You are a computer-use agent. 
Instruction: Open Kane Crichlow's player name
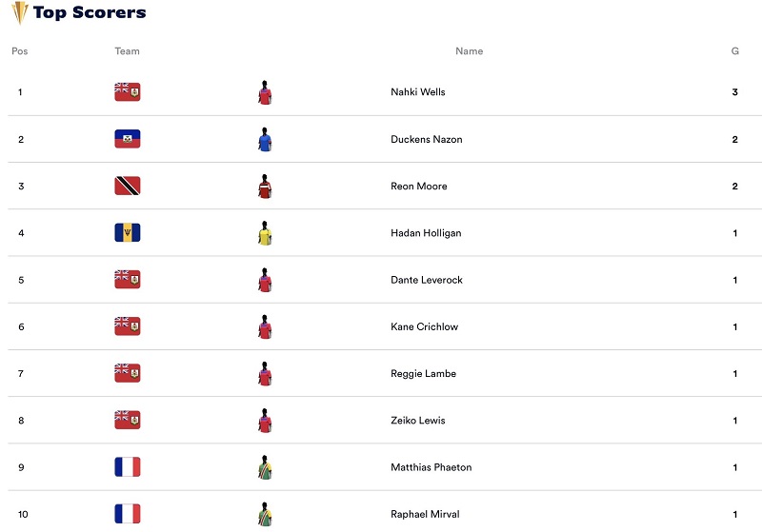[425, 327]
